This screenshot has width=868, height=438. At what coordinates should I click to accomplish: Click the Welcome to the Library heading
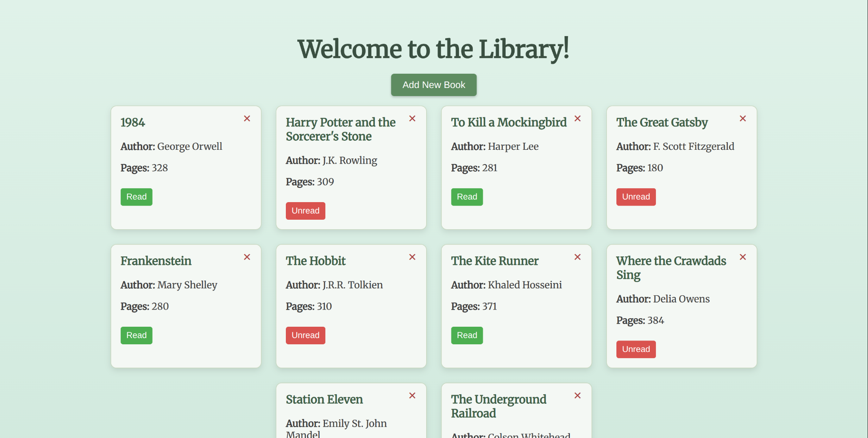click(x=433, y=49)
